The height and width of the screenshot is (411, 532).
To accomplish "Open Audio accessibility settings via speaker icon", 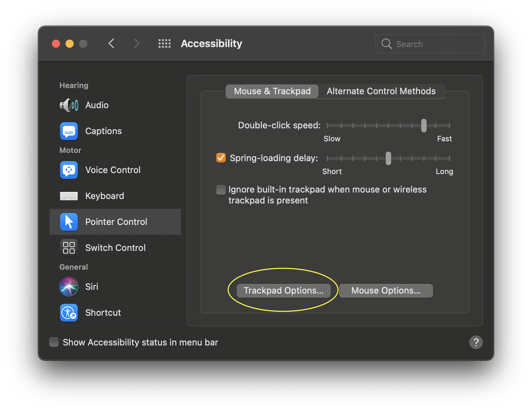I will [x=69, y=105].
